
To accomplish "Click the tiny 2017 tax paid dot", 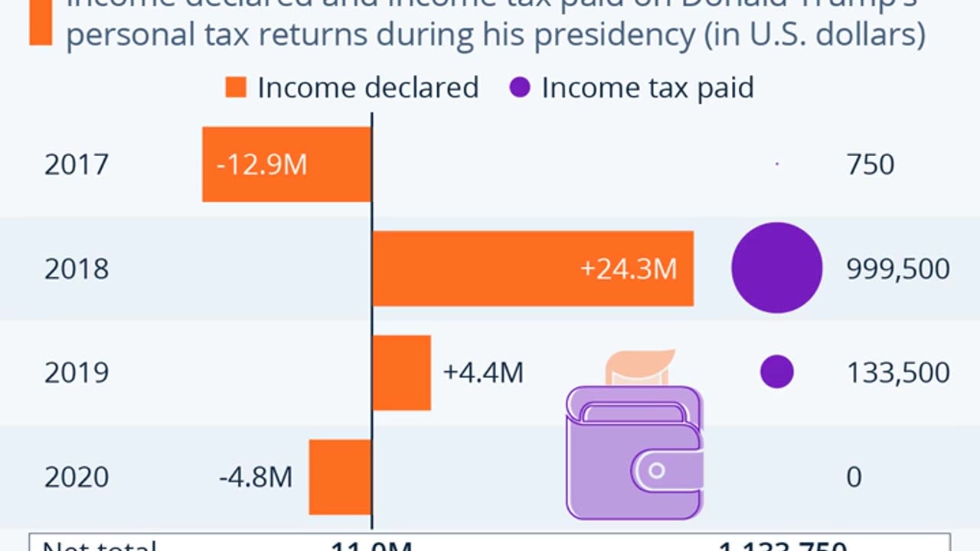I will coord(777,164).
